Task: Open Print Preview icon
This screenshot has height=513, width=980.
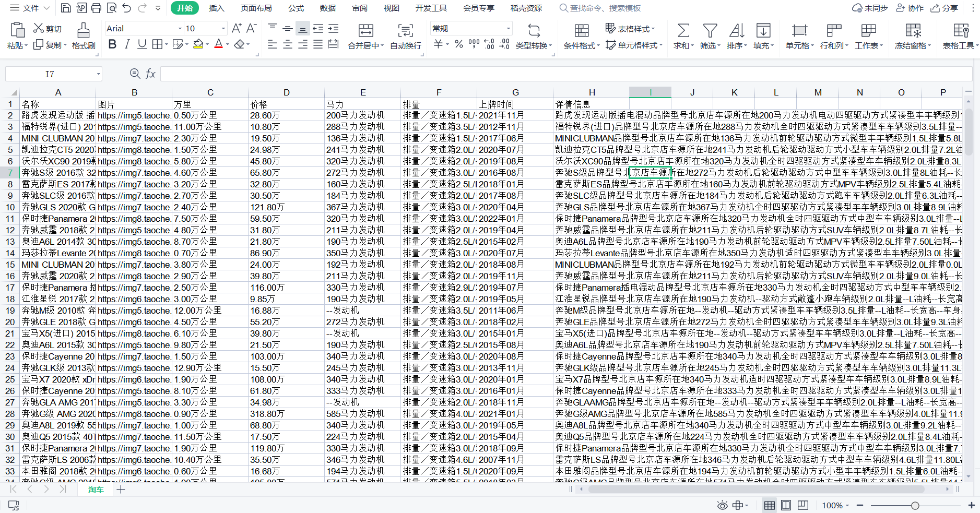Action: (x=111, y=8)
